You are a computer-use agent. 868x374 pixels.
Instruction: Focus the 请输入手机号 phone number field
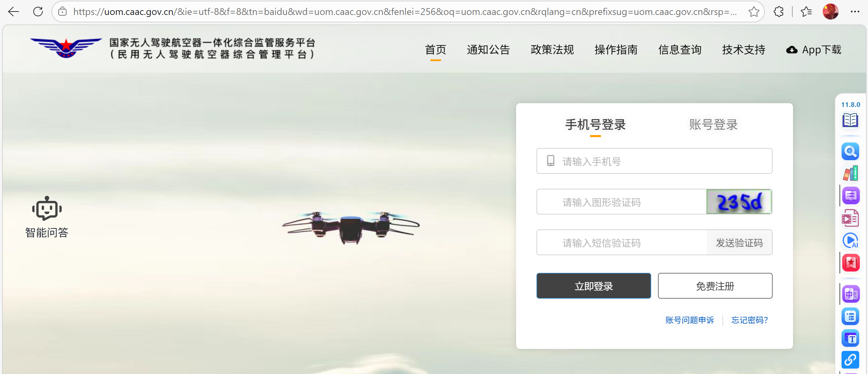pyautogui.click(x=654, y=161)
